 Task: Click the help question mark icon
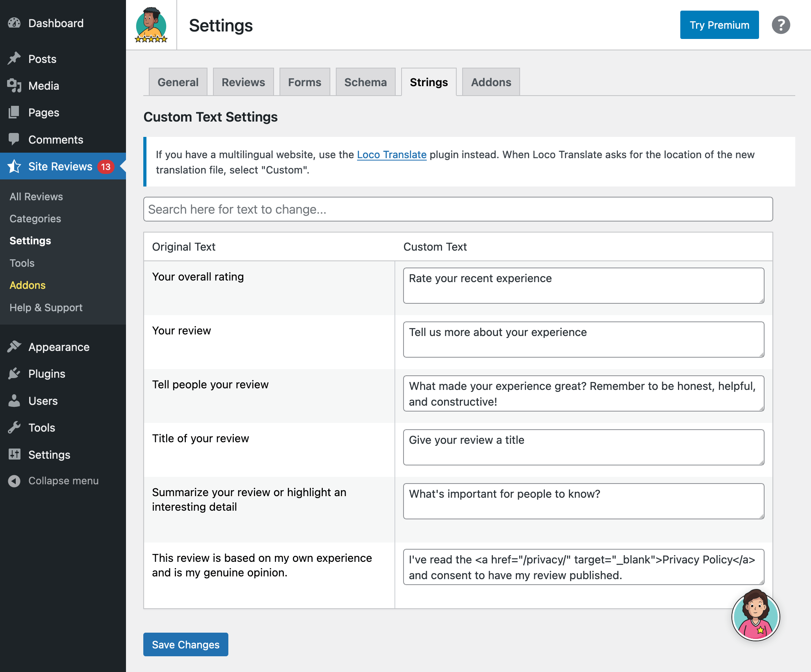click(781, 25)
